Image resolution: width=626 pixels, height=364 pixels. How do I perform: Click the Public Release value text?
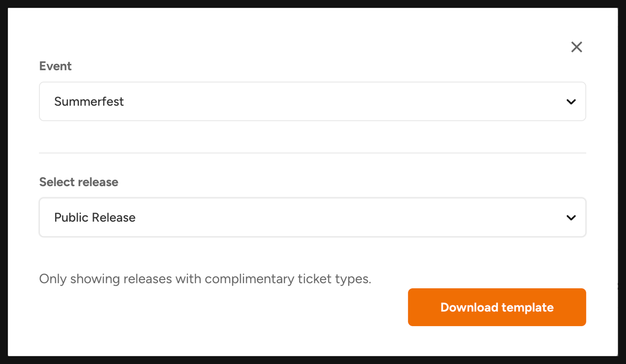click(95, 218)
